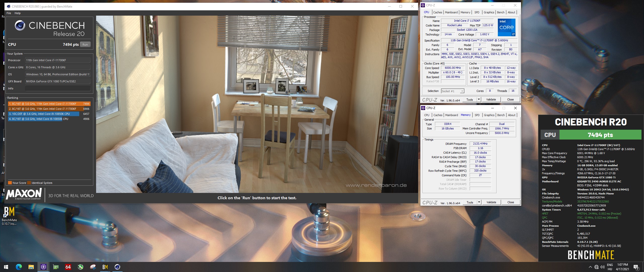Click Run next to the CPU score
Image resolution: width=644 pixels, height=272 pixels.
[x=85, y=45]
